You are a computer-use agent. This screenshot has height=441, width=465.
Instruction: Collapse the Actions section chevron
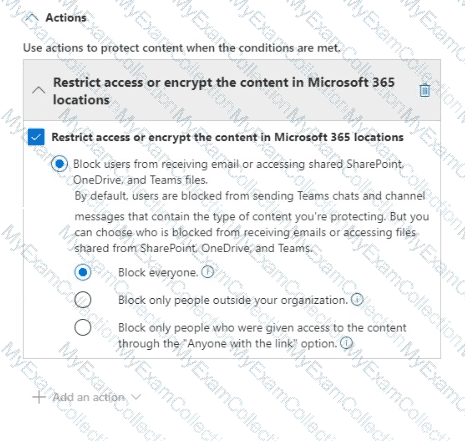coord(32,17)
